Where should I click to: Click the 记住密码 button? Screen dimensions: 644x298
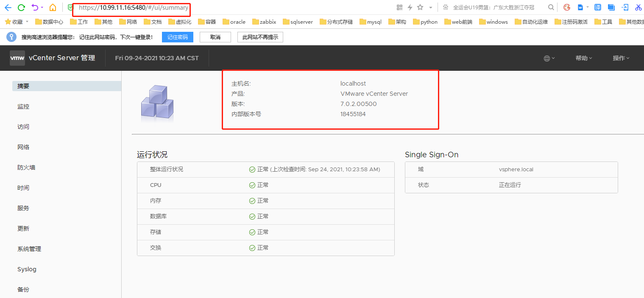[178, 37]
